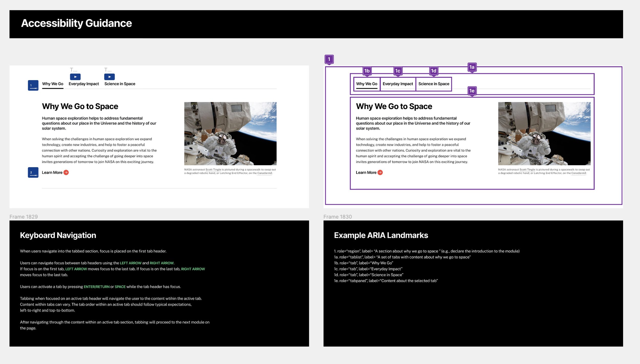Click tab-stop marker 1 beside Why We Go
This screenshot has height=364, width=640.
pyautogui.click(x=33, y=85)
